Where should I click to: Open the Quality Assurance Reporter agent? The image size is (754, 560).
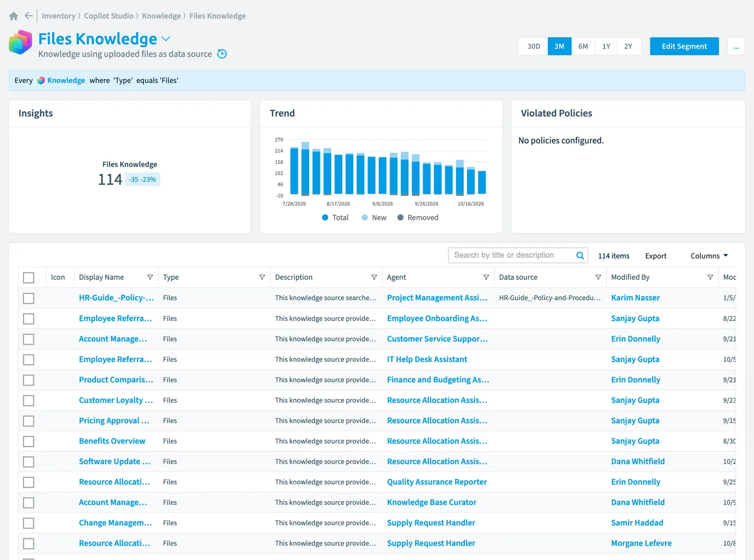(x=437, y=482)
